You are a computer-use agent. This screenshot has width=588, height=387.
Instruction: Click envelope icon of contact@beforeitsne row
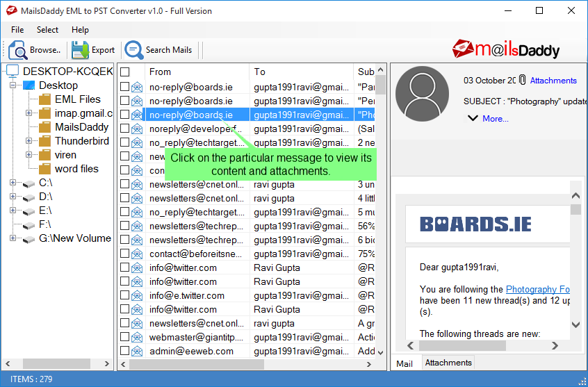coord(137,254)
